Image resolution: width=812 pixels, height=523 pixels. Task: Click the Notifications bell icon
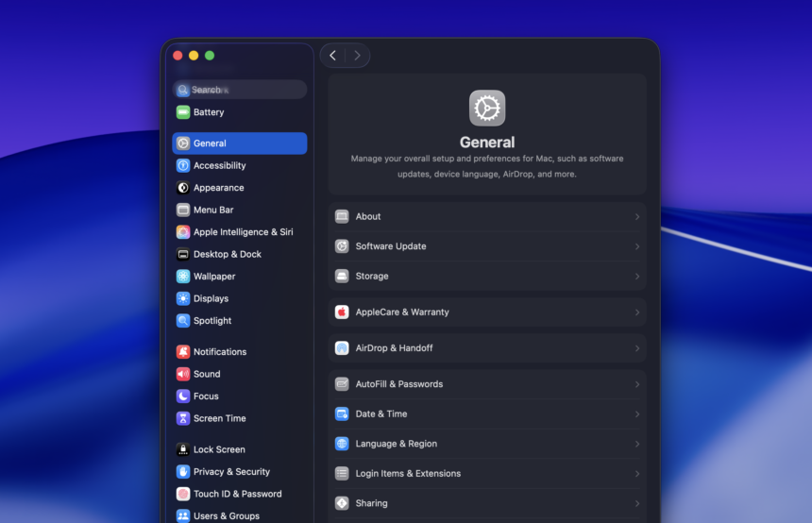point(183,352)
